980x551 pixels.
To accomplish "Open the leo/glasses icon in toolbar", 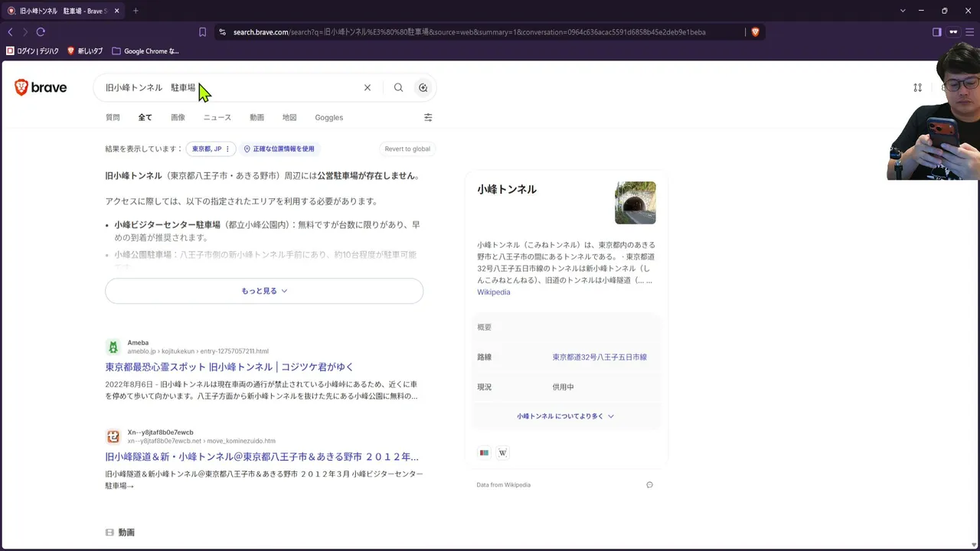I will pos(953,32).
